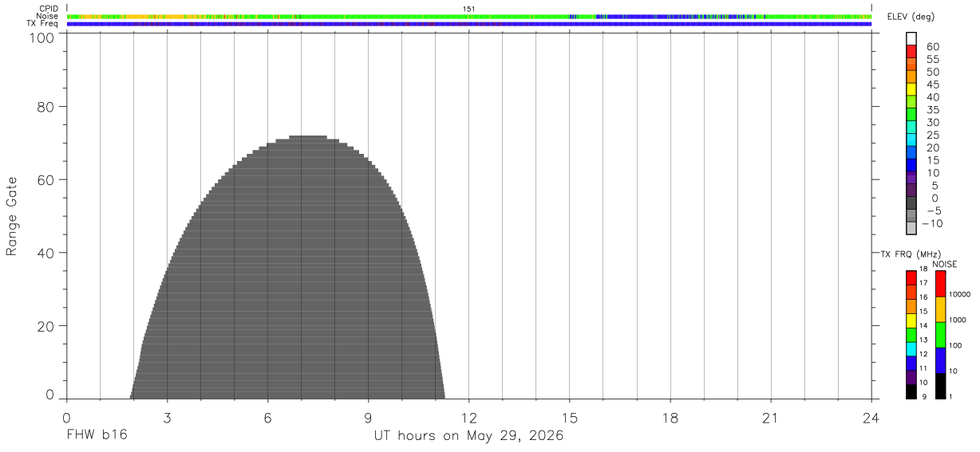Screen dimensions: 980x452
Task: Click the green 30–35 swatch in ELEV legend
Action: (911, 115)
